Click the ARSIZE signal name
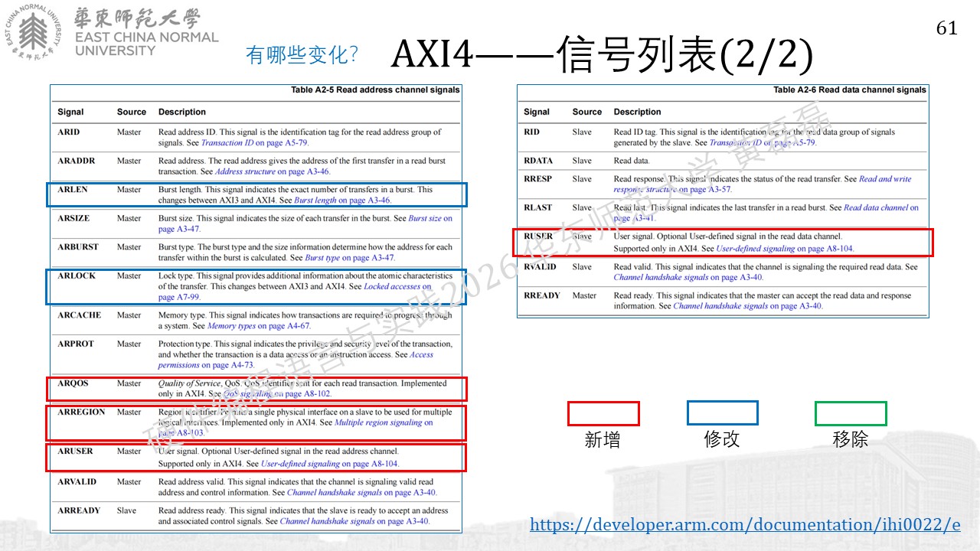Image resolution: width=980 pixels, height=551 pixels. (x=73, y=218)
